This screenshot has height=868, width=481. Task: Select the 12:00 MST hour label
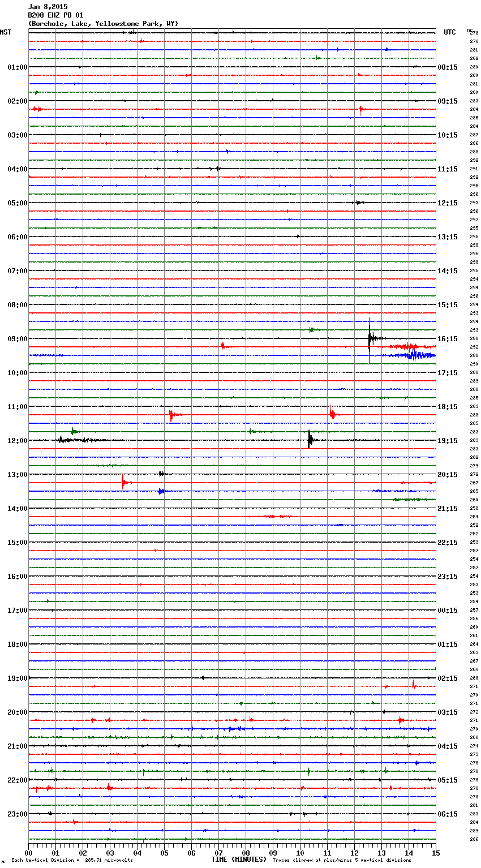(17, 441)
